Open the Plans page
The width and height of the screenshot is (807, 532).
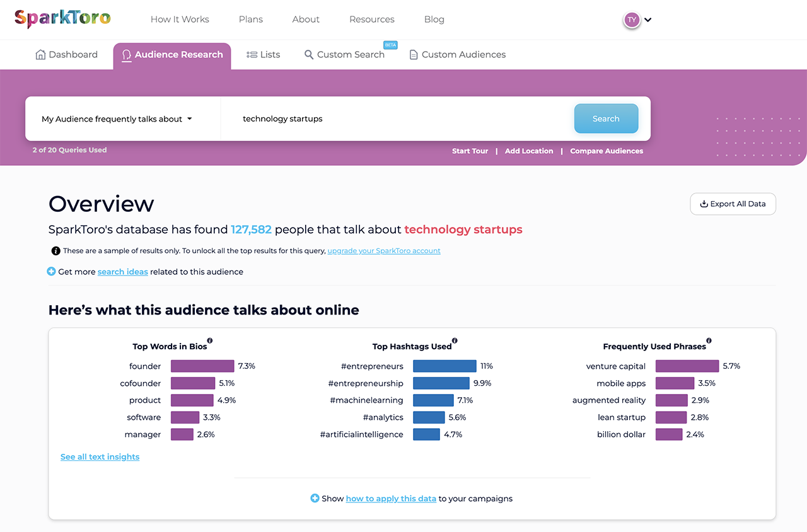(251, 20)
